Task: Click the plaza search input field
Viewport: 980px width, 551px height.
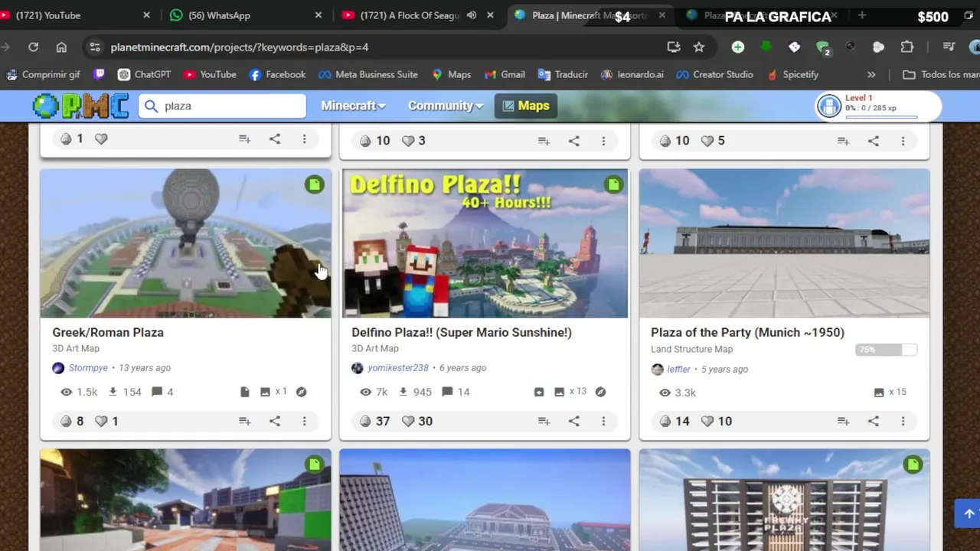Action: click(x=222, y=106)
